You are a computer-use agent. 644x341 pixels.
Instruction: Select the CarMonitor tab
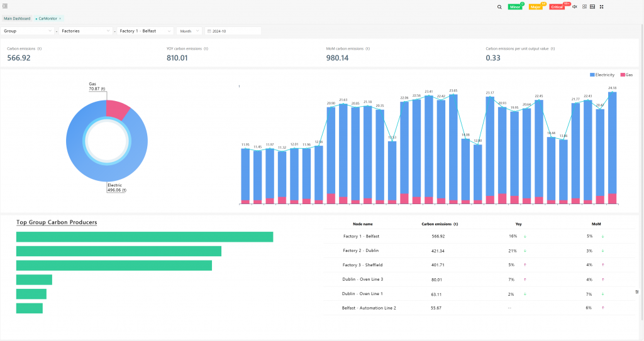(47, 19)
